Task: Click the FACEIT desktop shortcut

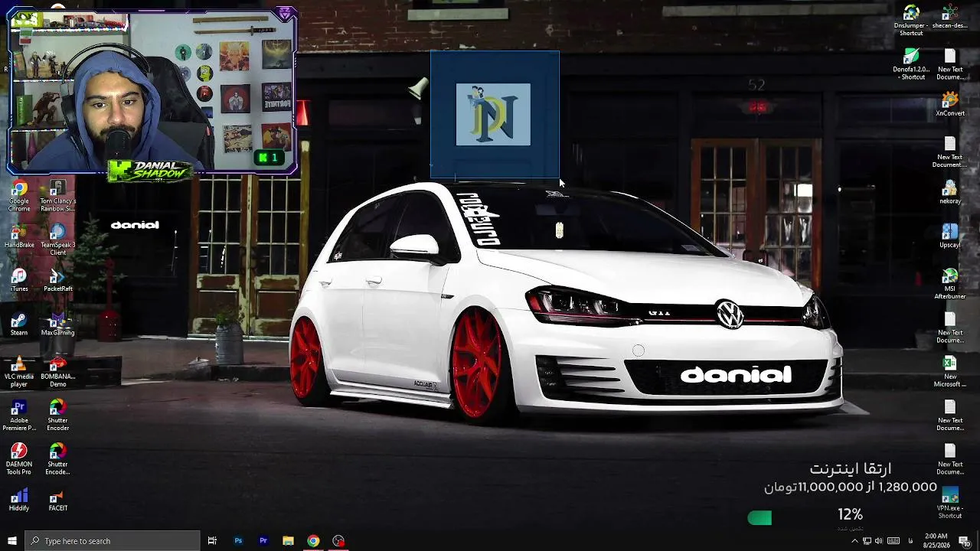Action: click(57, 499)
